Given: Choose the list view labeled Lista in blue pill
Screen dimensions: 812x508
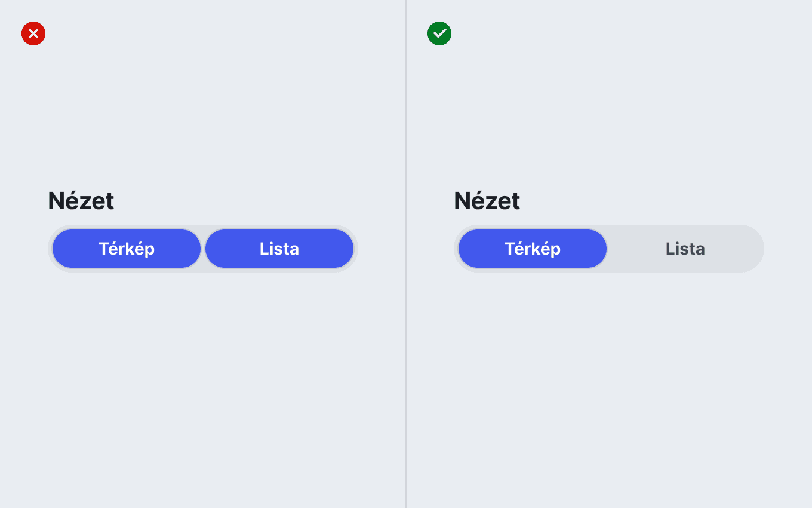Looking at the screenshot, I should (x=279, y=249).
